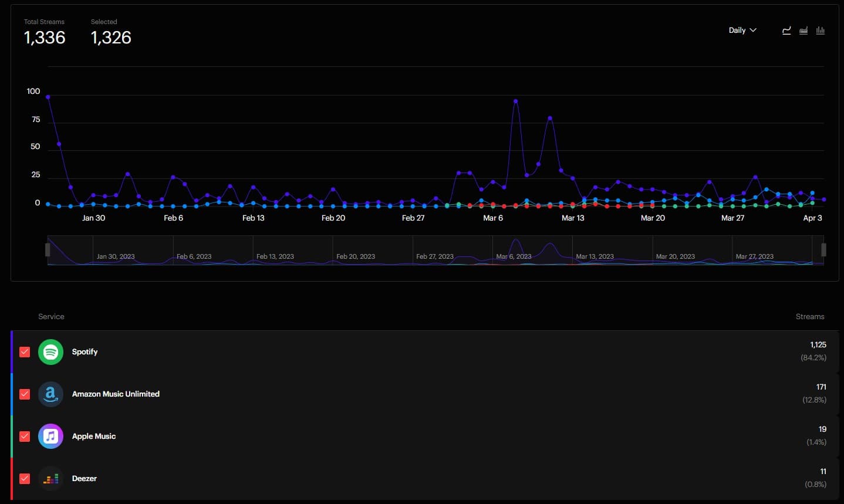Image resolution: width=844 pixels, height=504 pixels.
Task: Click the Apple Music logo
Action: [x=50, y=437]
